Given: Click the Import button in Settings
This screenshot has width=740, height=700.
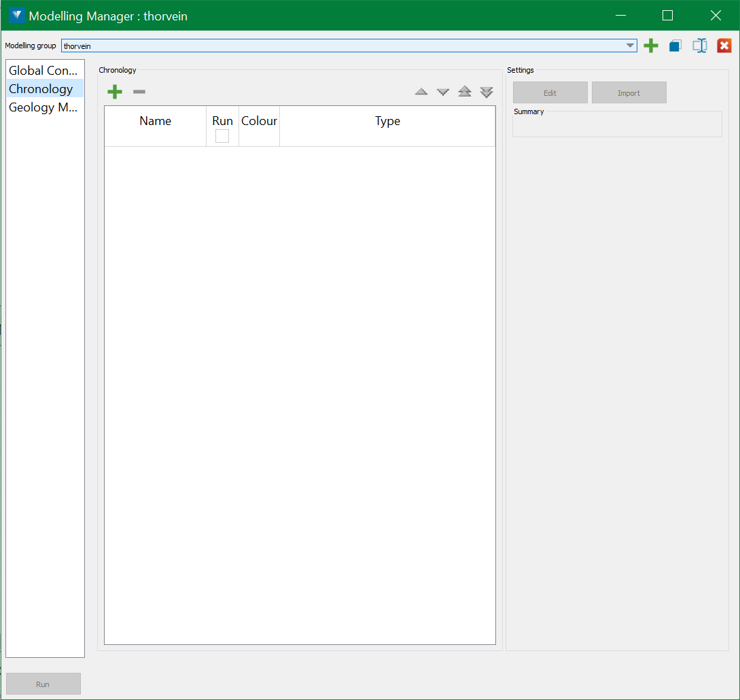Looking at the screenshot, I should 629,93.
